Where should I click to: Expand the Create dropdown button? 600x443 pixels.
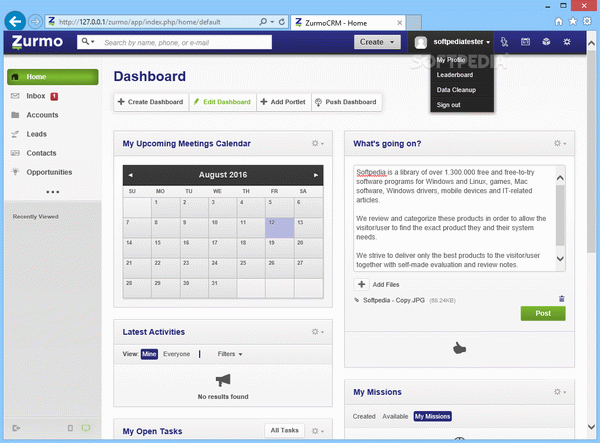click(378, 42)
